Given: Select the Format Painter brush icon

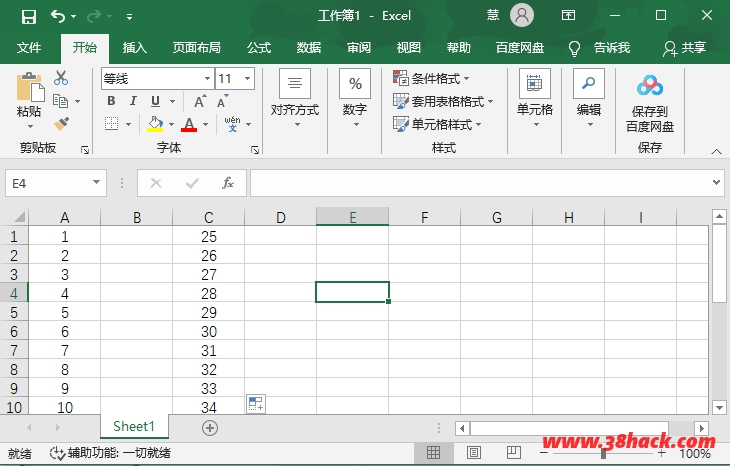Looking at the screenshot, I should coord(61,124).
